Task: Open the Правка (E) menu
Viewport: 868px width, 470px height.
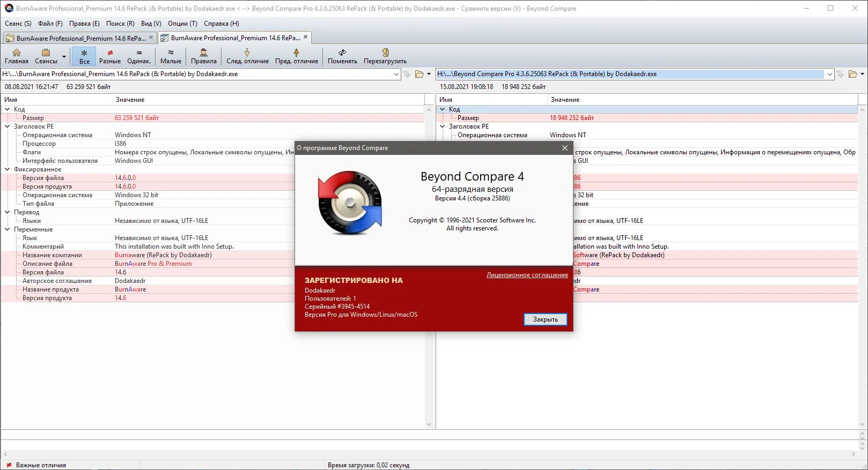Action: pyautogui.click(x=84, y=24)
